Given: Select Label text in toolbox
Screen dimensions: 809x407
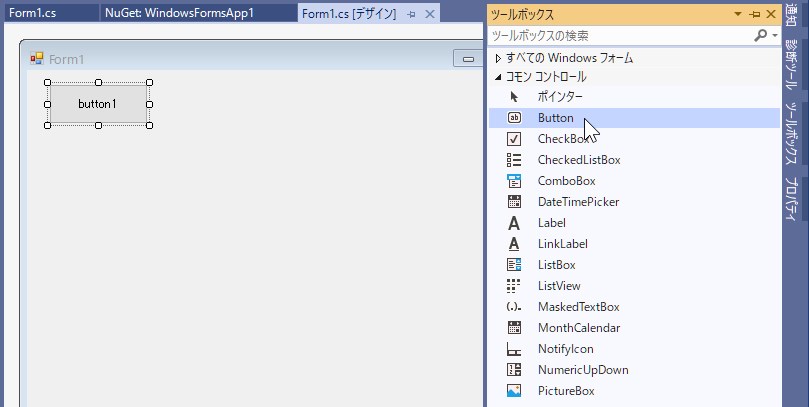Looking at the screenshot, I should pyautogui.click(x=552, y=223).
